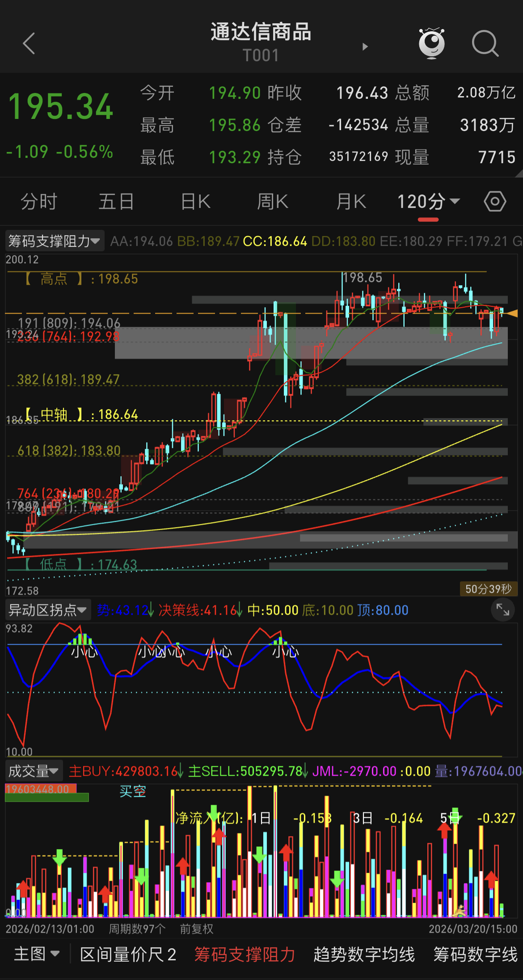The image size is (523, 980).
Task: Open the 成交量 indicator dropdown
Action: point(34,771)
